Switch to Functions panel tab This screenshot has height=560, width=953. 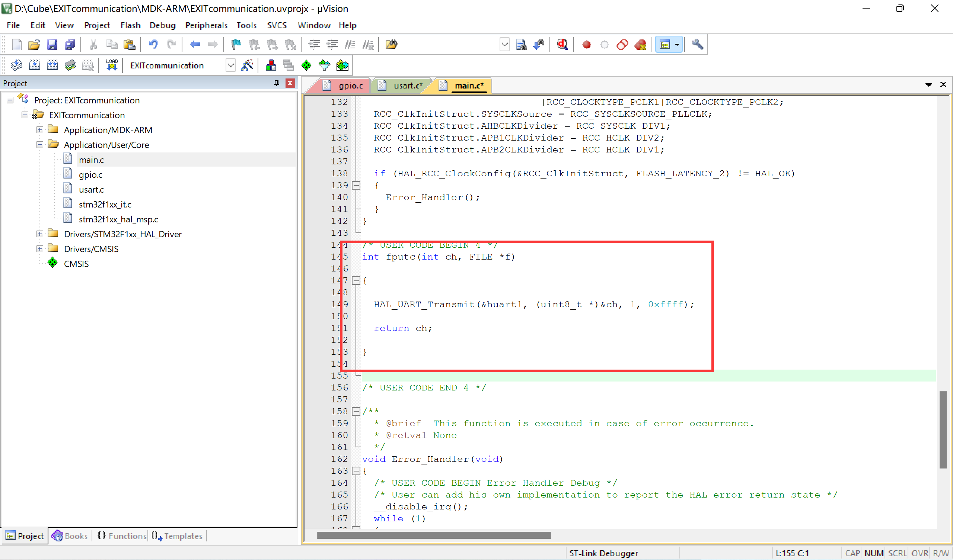pyautogui.click(x=122, y=536)
